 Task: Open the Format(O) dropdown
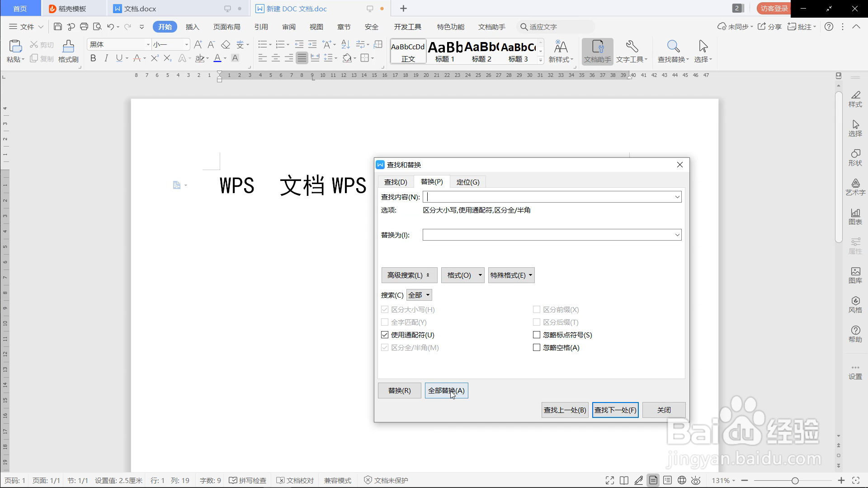click(x=463, y=275)
